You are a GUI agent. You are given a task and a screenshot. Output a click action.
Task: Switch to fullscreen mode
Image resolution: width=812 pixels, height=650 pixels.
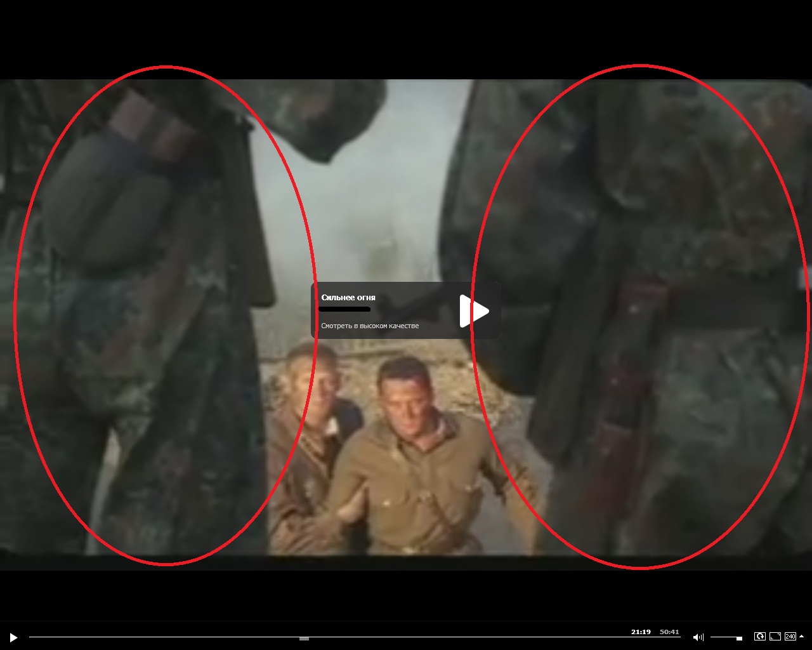[775, 637]
